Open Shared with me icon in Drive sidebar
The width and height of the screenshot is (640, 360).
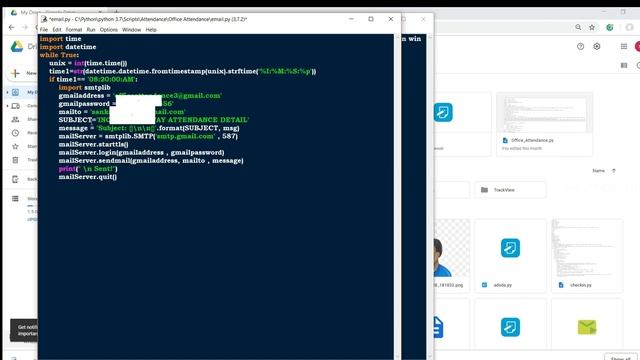tap(16, 119)
